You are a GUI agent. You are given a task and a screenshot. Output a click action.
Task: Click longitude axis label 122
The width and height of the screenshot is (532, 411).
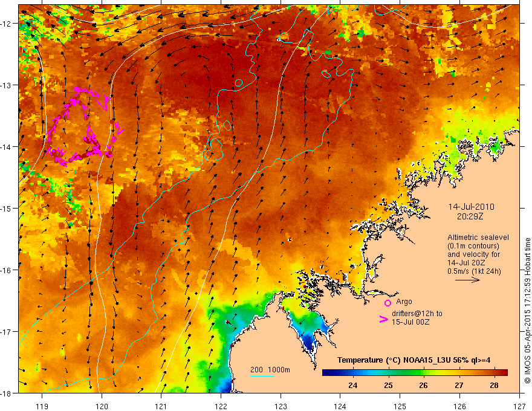tap(221, 406)
